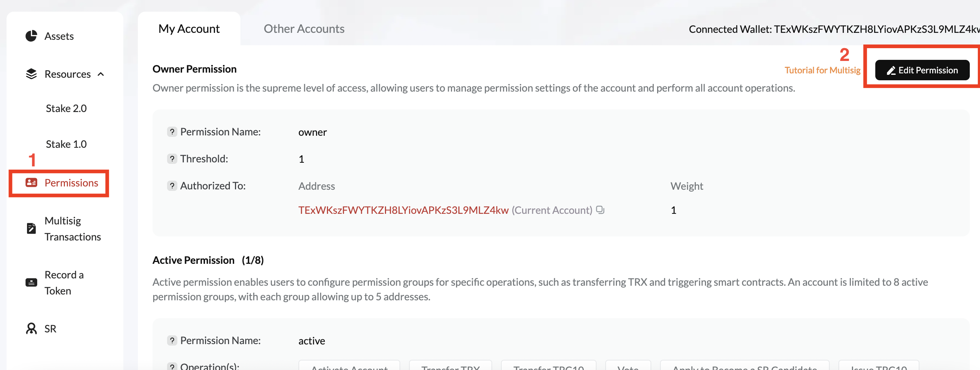Image resolution: width=980 pixels, height=370 pixels.
Task: Open the Authorized To help tooltip
Action: [172, 186]
